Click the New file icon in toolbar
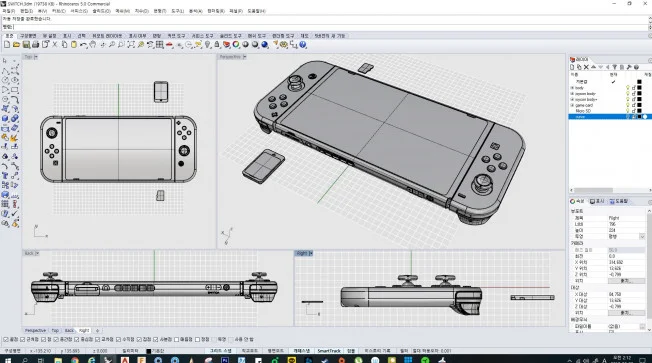The height and width of the screenshot is (363, 652). (7, 44)
